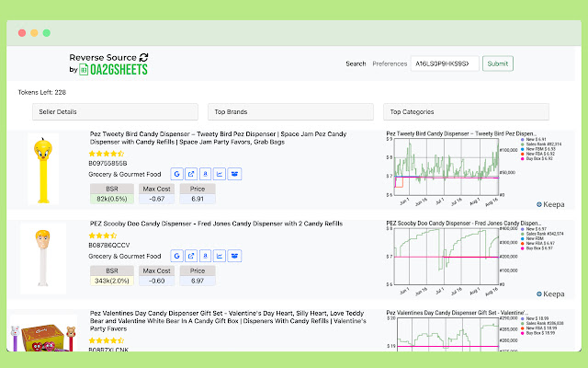Click Grocery & Gourmet Food in Fred Jones row
This screenshot has width=588, height=368.
pos(125,256)
